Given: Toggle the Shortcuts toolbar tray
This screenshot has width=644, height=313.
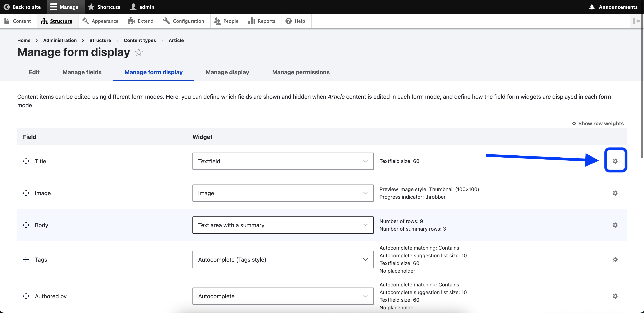Looking at the screenshot, I should (104, 7).
